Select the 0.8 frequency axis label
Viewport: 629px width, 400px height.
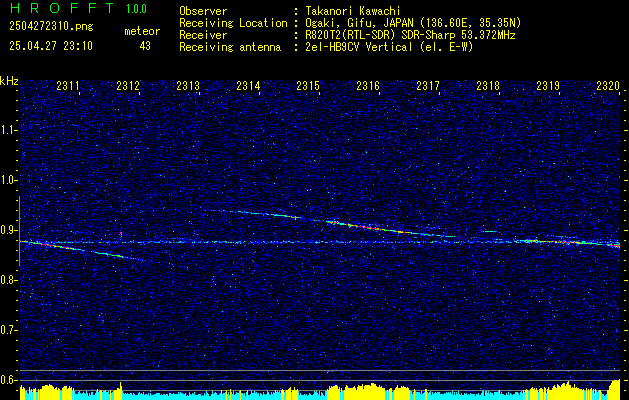[8, 280]
